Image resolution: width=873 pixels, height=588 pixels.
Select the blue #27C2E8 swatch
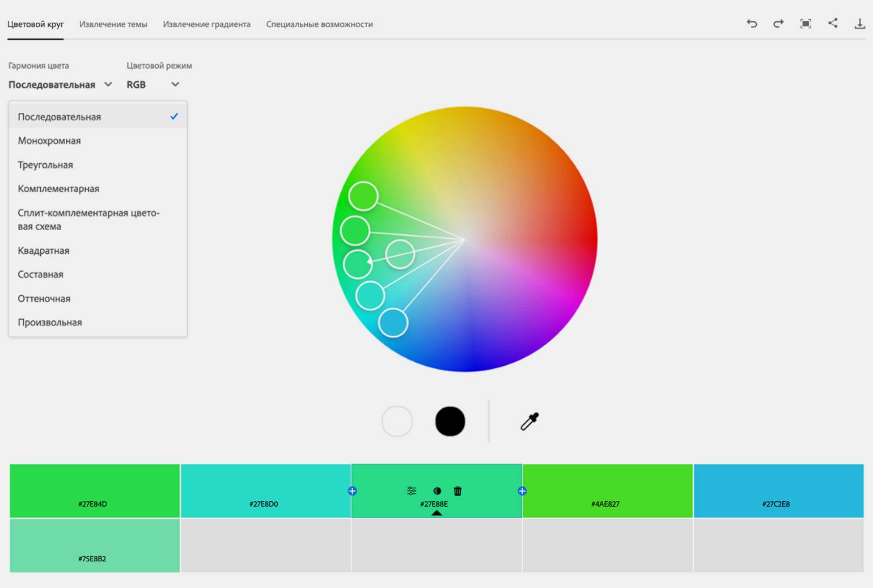778,490
